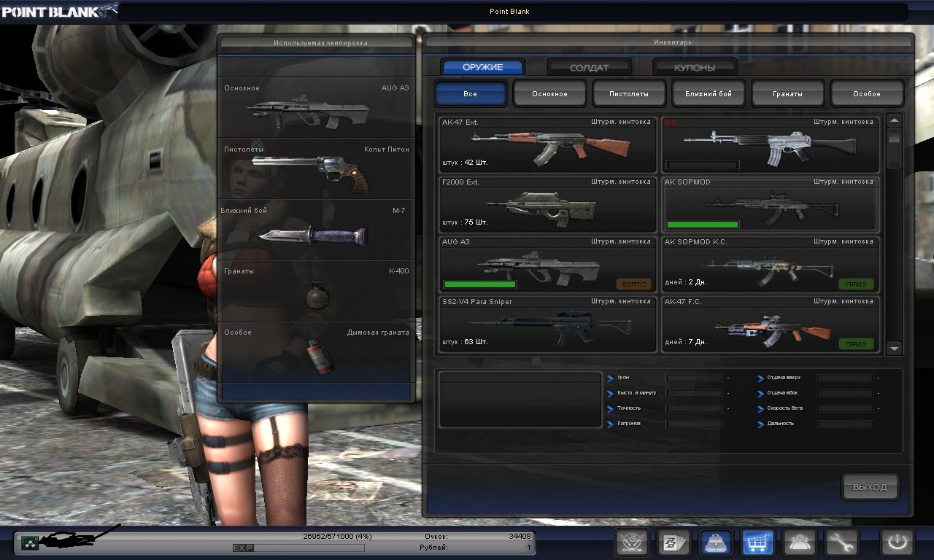Click 'штук : 42 Шт.' text
Image resolution: width=934 pixels, height=560 pixels.
point(465,163)
